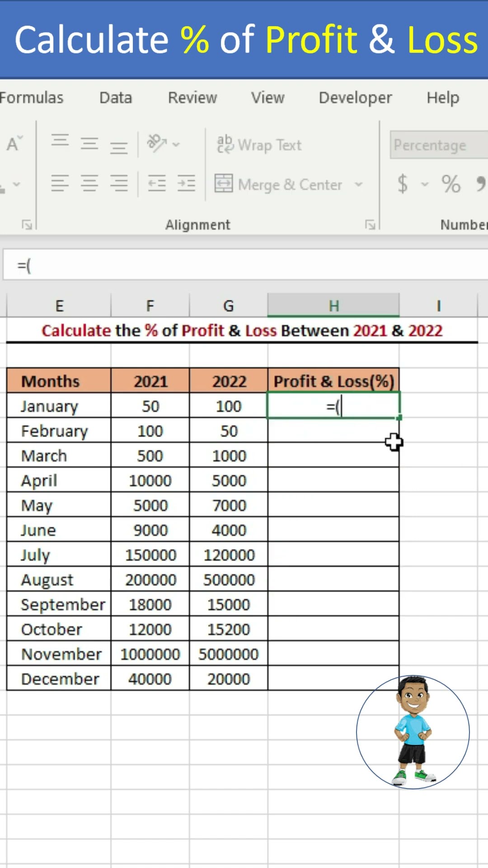Select column H header
488x868 pixels.
[333, 306]
